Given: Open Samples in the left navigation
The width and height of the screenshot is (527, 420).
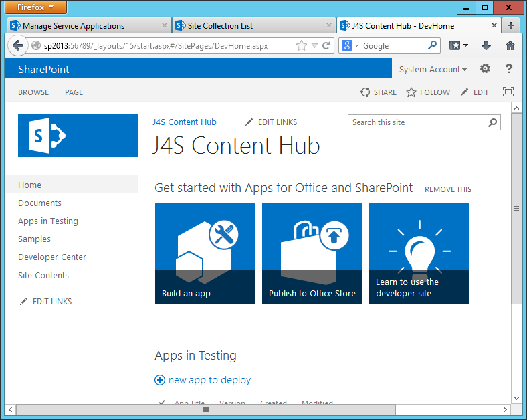Looking at the screenshot, I should [x=34, y=239].
